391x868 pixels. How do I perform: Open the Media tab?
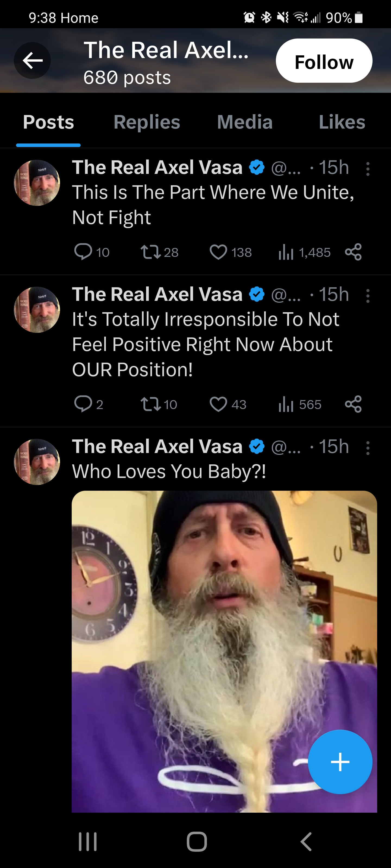[245, 122]
